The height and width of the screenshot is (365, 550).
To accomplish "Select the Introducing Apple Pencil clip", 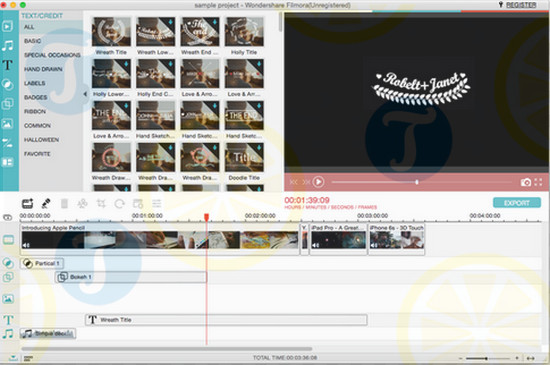I will (160, 239).
